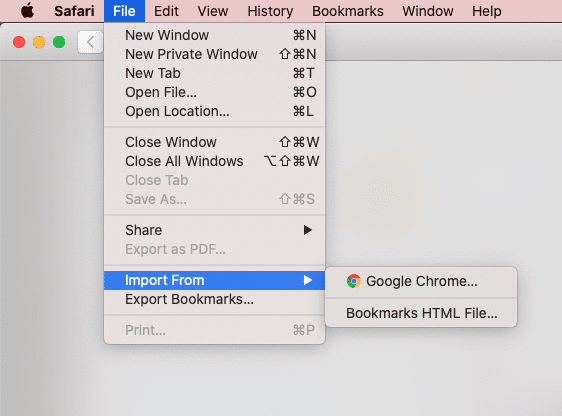
Task: Open the Apple menu
Action: click(27, 11)
